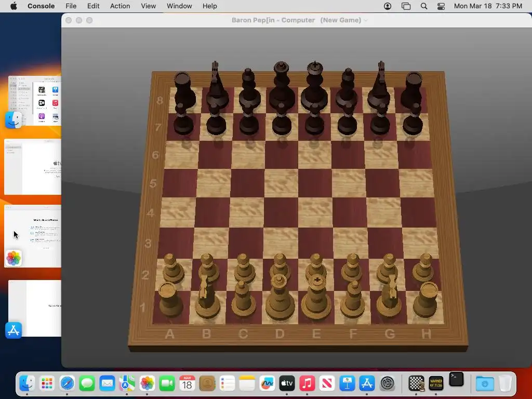Viewport: 532px width, 399px height.
Task: Select the white rook on A1
Action: 170,299
